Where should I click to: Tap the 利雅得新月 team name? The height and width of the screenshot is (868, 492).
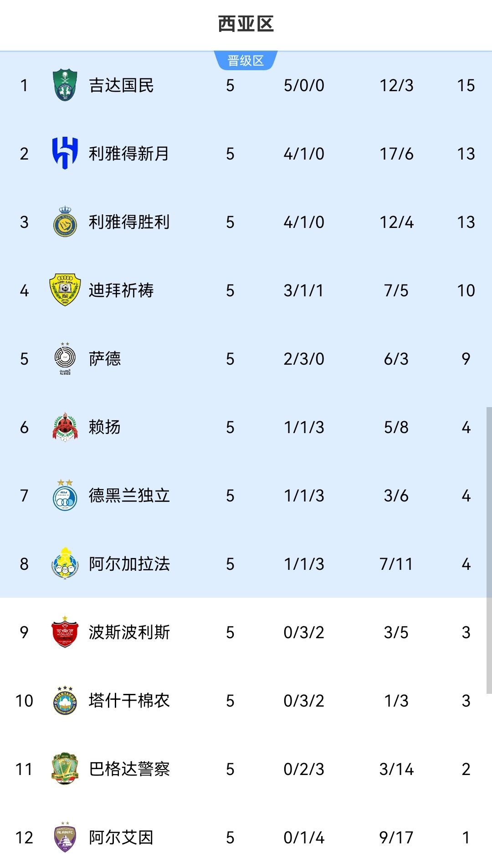(x=129, y=154)
